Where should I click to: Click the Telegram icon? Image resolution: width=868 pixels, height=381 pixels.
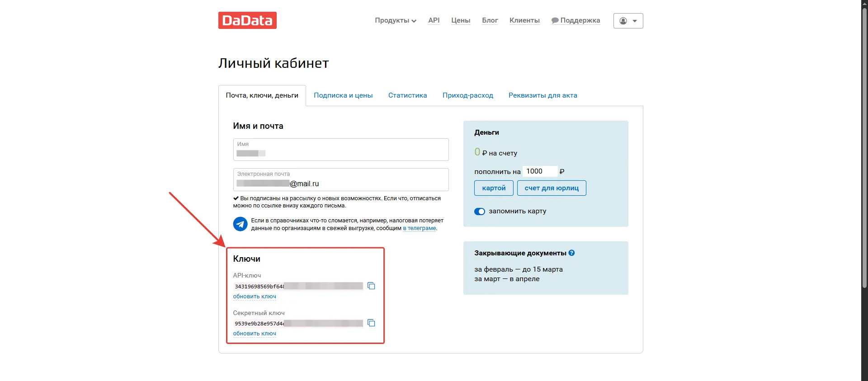(240, 224)
